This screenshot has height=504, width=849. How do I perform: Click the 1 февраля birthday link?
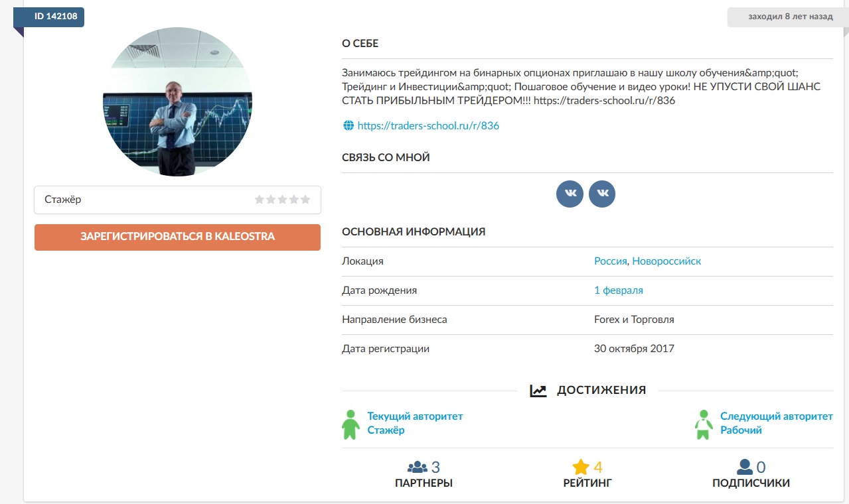pos(618,290)
